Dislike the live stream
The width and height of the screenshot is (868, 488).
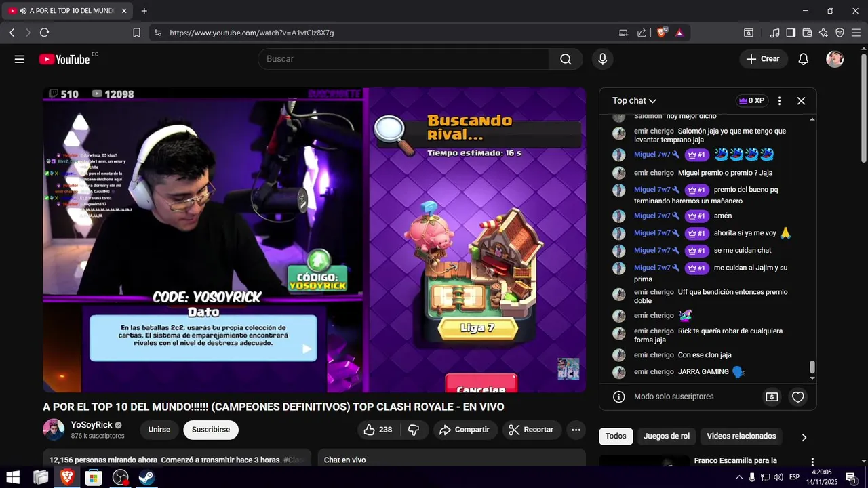[x=413, y=430]
